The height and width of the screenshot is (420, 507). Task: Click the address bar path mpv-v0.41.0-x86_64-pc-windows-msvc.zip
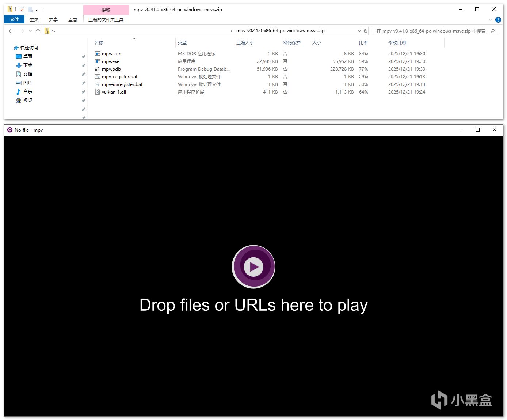coord(281,31)
